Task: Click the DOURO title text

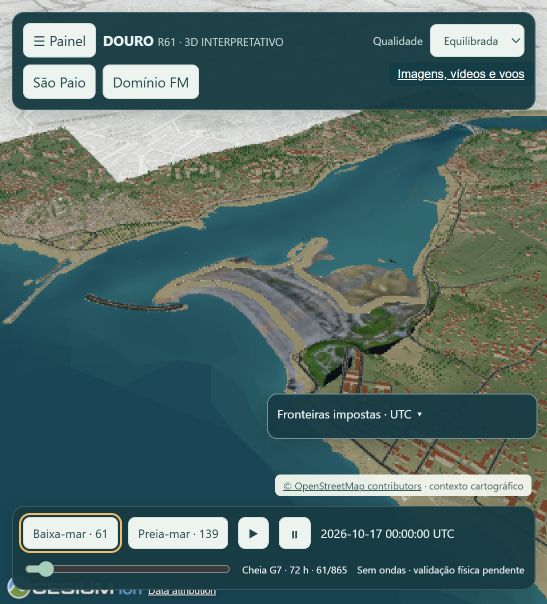Action: 128,41
